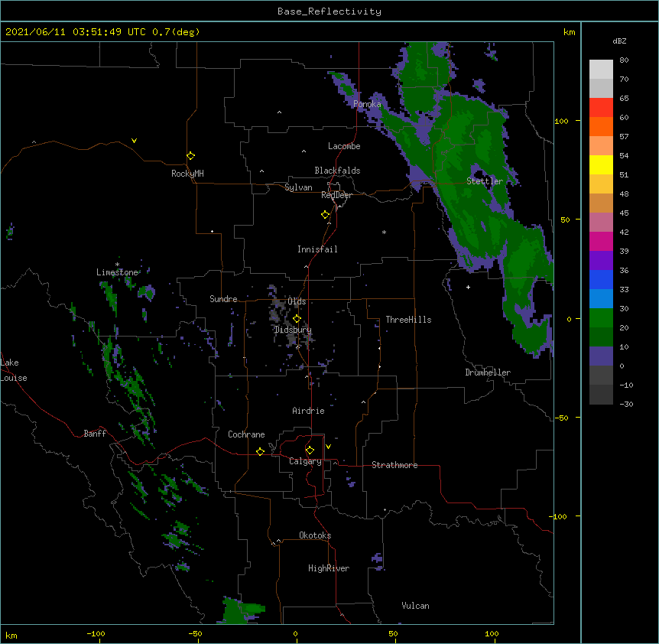Click the 100 km tick on right axis
The width and height of the screenshot is (659, 644).
point(561,121)
